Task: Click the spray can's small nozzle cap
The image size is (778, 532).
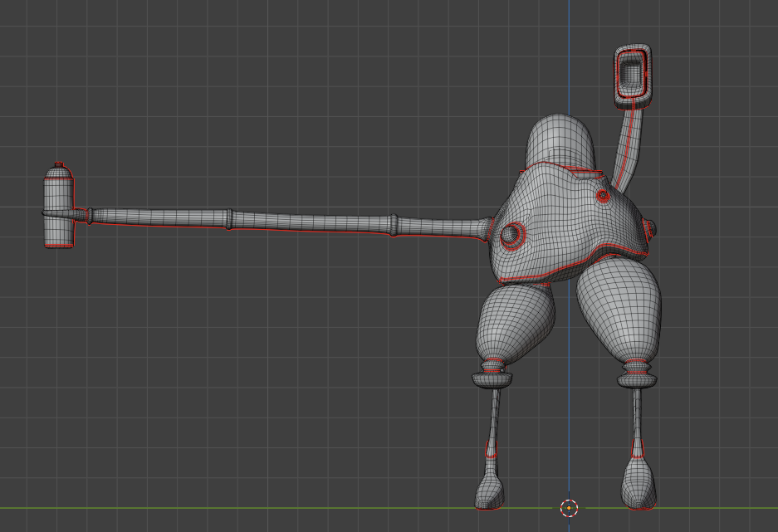Action: [59, 164]
